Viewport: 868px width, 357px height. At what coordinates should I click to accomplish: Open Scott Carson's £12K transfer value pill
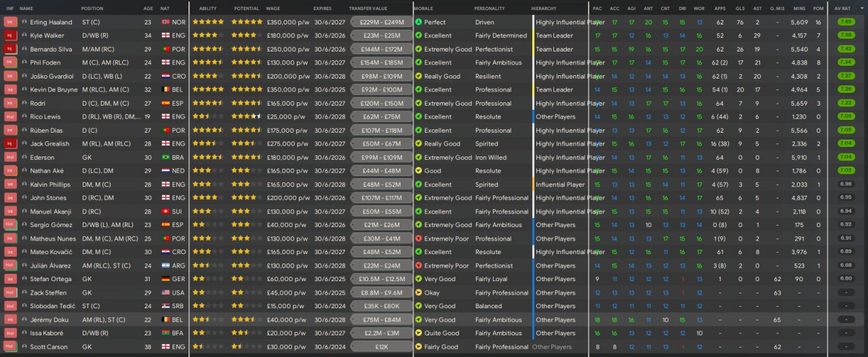point(382,347)
